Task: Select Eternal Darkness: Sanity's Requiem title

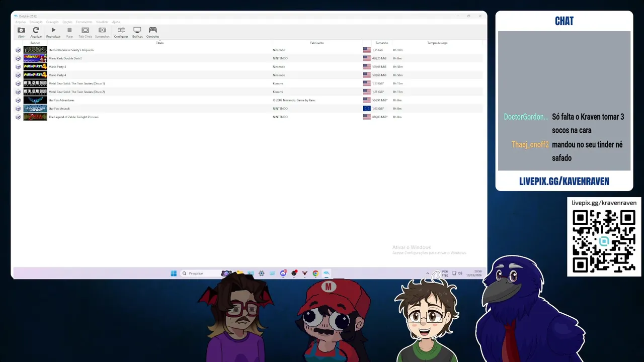Action: (x=71, y=50)
